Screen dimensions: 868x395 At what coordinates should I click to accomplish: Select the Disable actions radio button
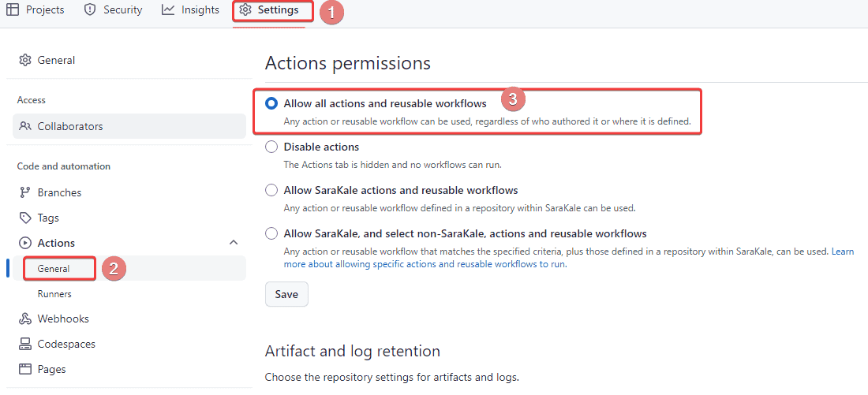pos(271,147)
